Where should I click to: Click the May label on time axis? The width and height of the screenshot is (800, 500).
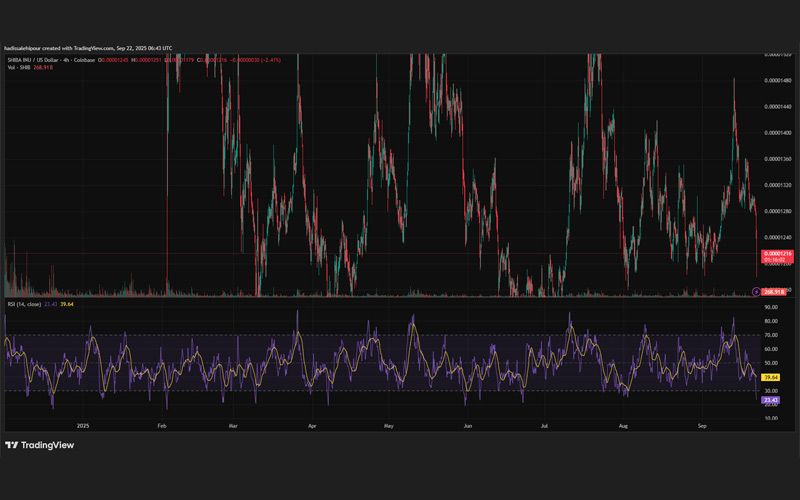(389, 426)
